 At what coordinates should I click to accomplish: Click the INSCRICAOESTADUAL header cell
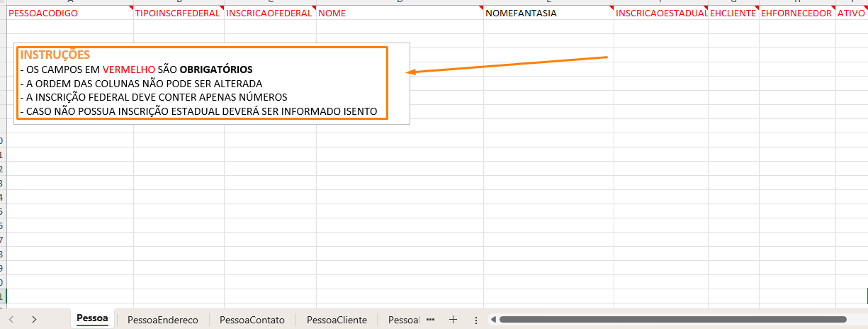tap(660, 13)
